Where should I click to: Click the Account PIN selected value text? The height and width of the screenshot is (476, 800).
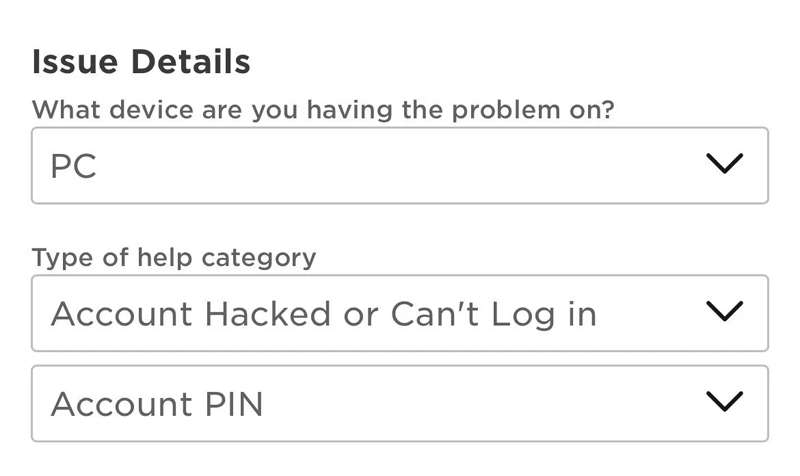pos(157,404)
